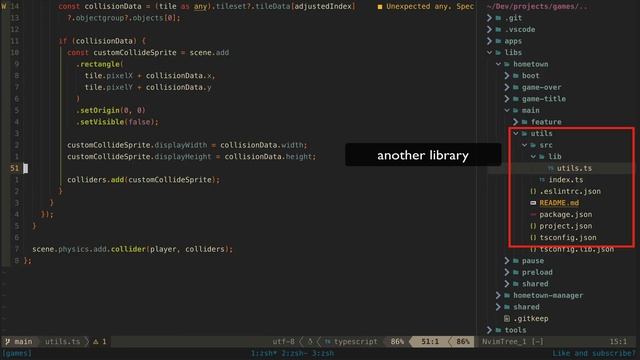Click the src folder icon

[533, 145]
